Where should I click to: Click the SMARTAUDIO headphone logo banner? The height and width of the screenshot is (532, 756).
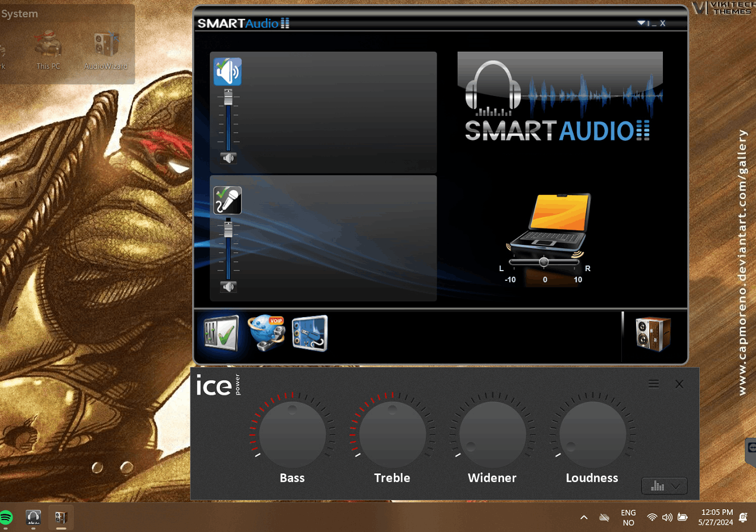[x=560, y=97]
